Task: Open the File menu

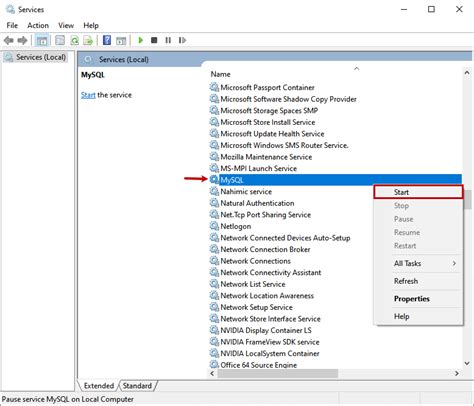Action: pos(12,25)
